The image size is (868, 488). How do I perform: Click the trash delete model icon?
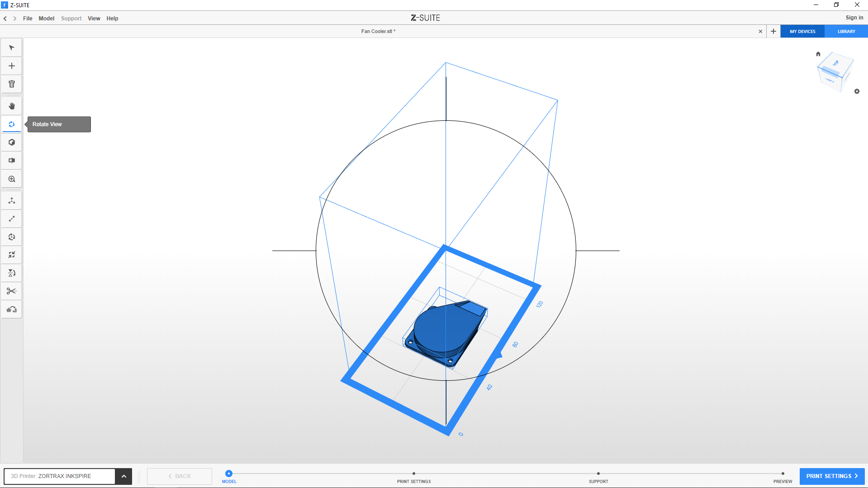[x=12, y=84]
